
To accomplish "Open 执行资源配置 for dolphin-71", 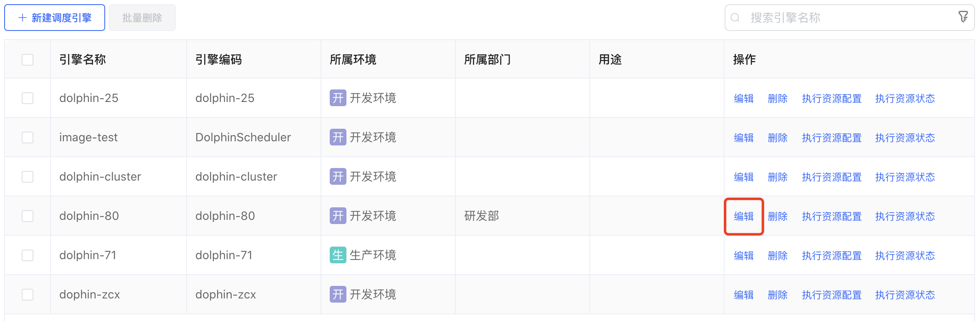I will pos(832,255).
